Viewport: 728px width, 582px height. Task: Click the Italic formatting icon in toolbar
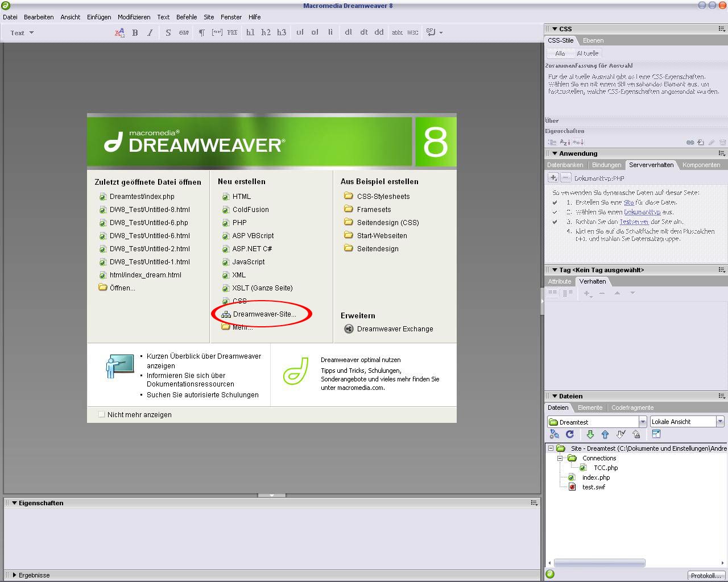(150, 32)
